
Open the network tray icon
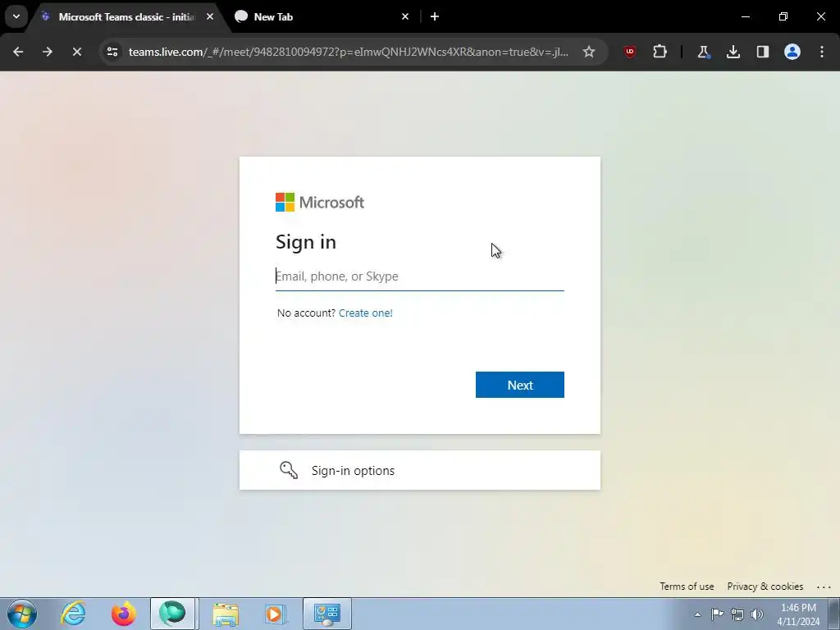[x=737, y=614]
